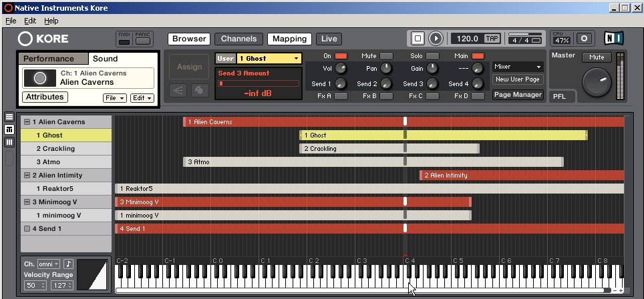Click the routing icon below Assign
The width and height of the screenshot is (644, 299).
click(178, 91)
